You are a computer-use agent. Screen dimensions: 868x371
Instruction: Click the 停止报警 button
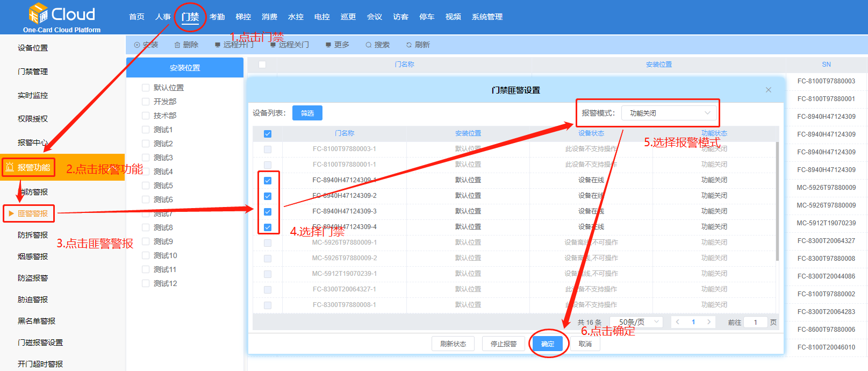click(x=503, y=344)
